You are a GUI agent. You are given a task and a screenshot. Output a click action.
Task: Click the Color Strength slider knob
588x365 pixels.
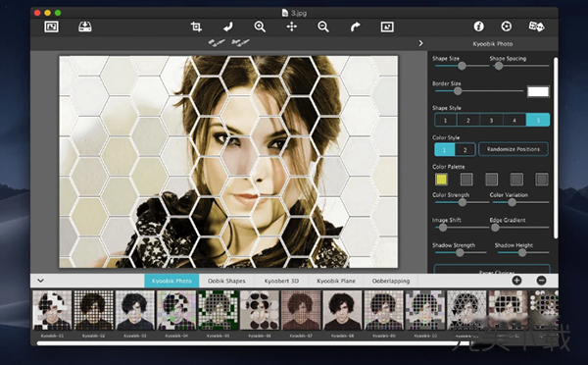point(463,202)
